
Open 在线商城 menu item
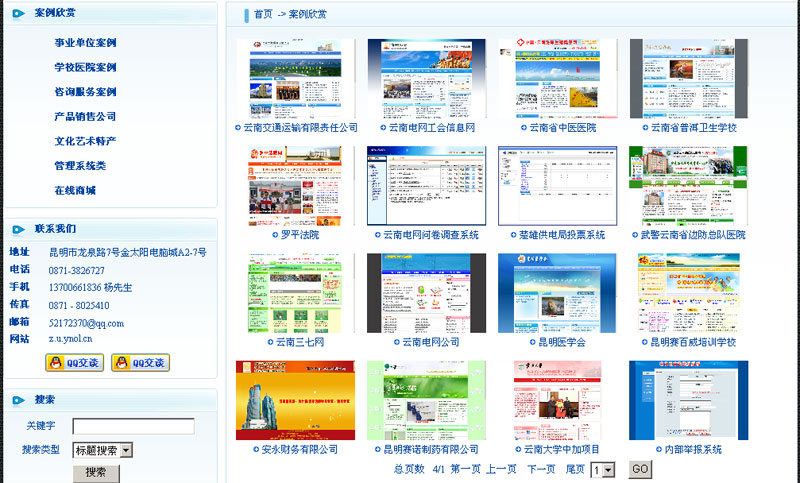[76, 190]
